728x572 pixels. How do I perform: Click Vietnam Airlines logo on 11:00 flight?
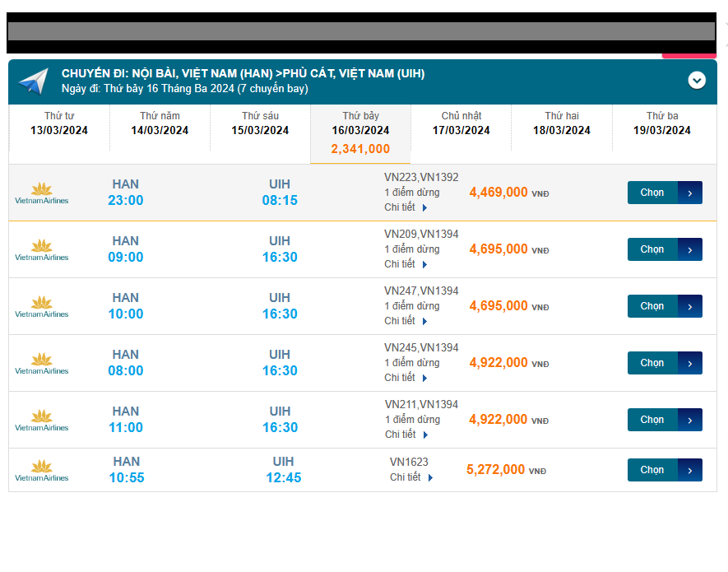42,421
